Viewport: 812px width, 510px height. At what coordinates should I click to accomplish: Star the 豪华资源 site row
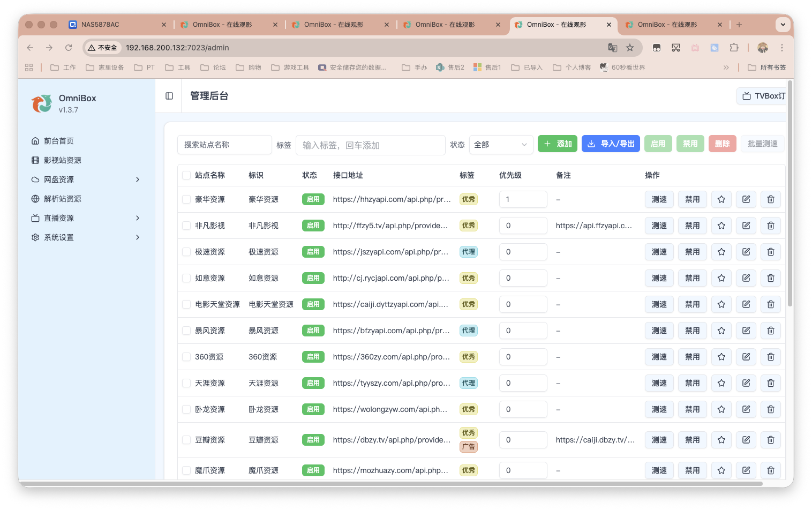[721, 199]
